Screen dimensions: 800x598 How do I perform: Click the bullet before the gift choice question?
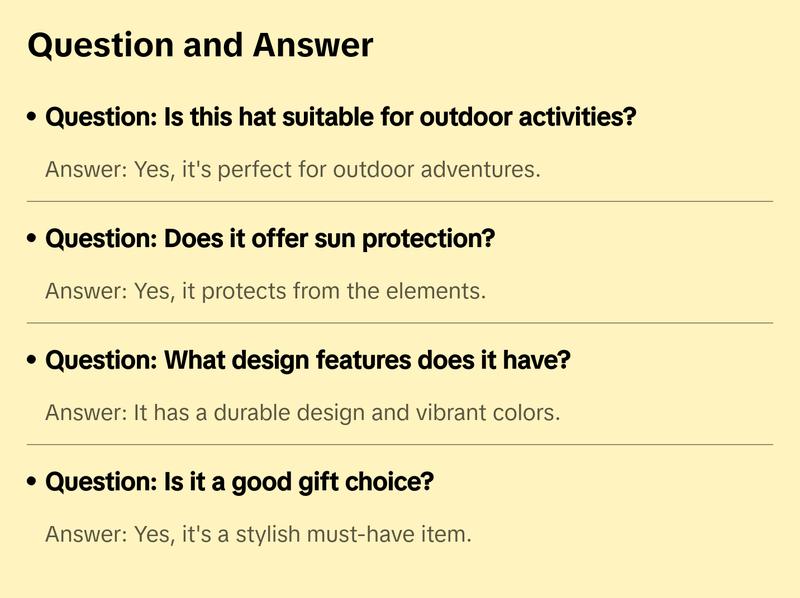[x=33, y=483]
